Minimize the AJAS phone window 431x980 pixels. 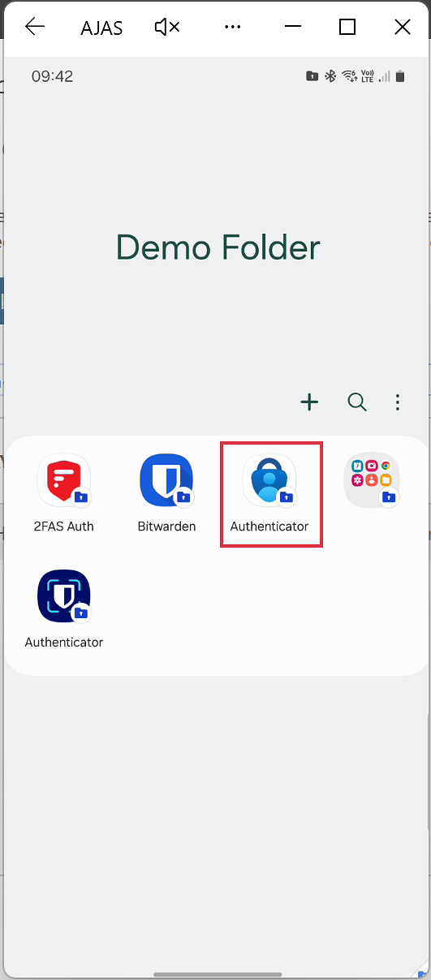click(294, 27)
